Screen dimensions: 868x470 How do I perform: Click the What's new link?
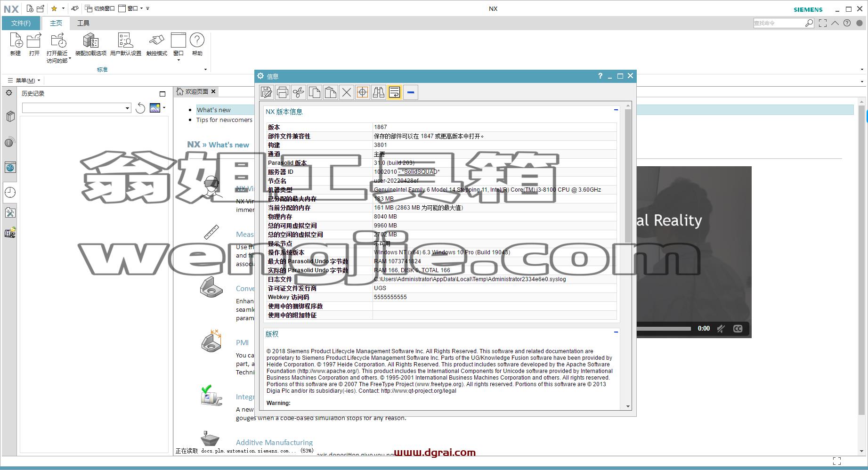(214, 110)
